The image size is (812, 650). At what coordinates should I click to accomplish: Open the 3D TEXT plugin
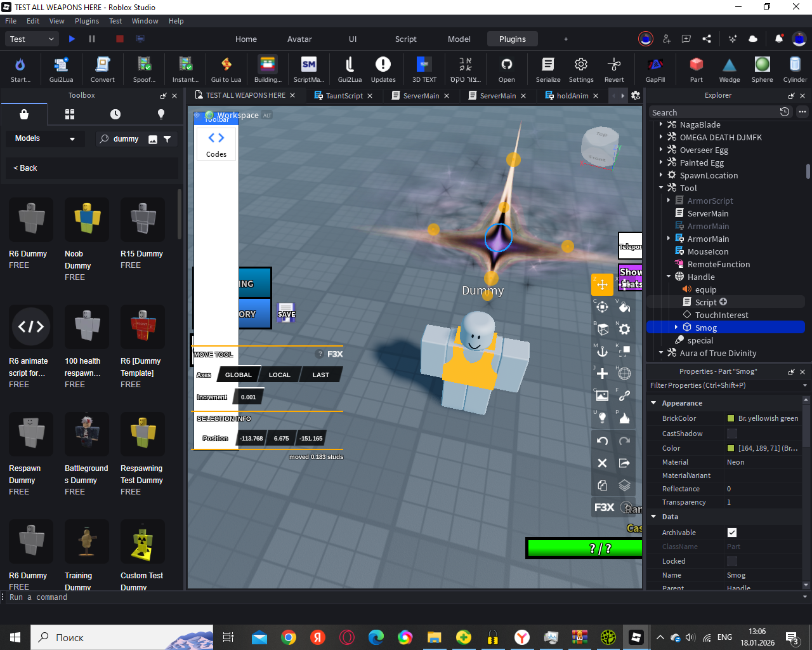point(424,69)
